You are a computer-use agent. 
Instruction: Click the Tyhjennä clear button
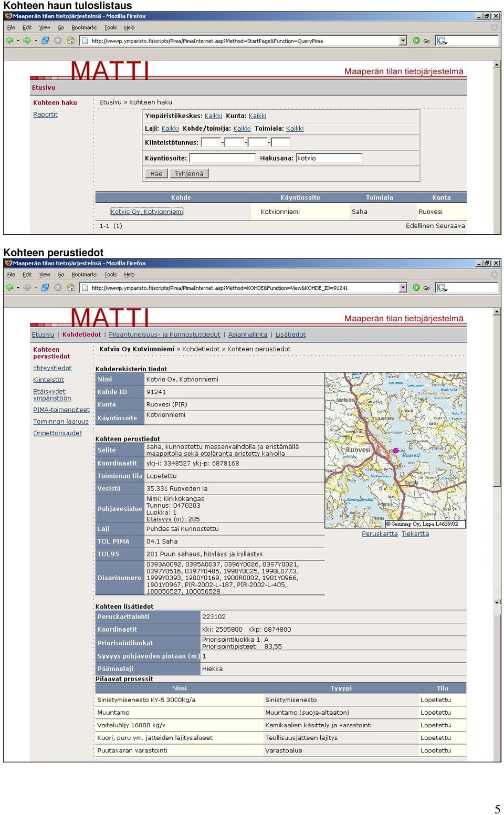189,173
